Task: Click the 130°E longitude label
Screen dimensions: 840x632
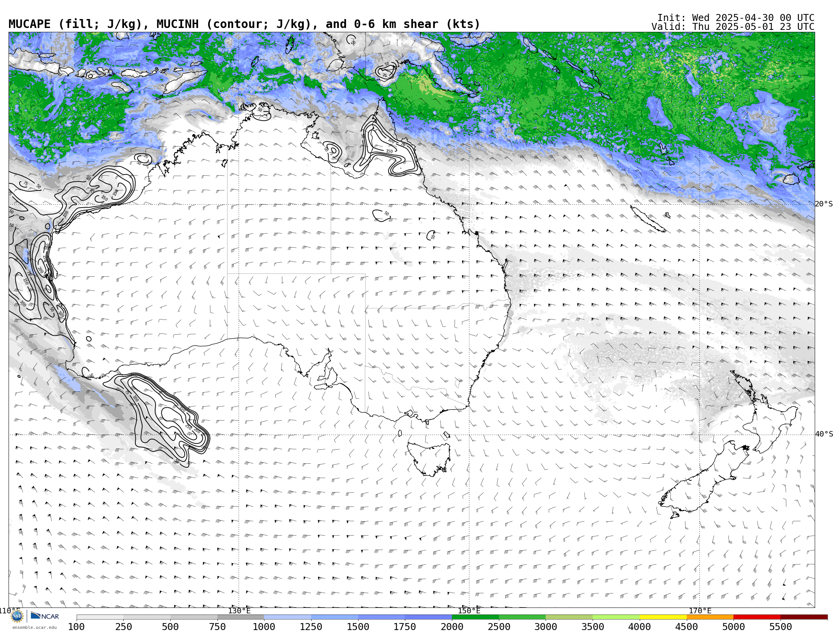Action: click(239, 611)
